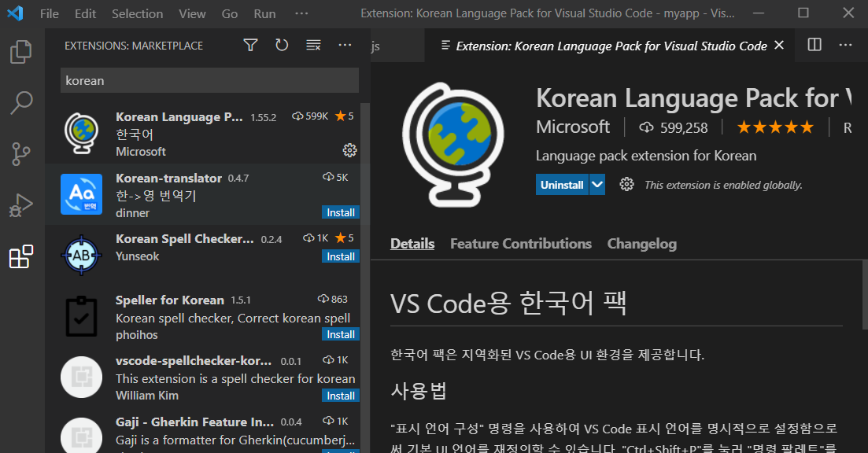Open the Go menu
This screenshot has width=868, height=453.
click(x=230, y=14)
